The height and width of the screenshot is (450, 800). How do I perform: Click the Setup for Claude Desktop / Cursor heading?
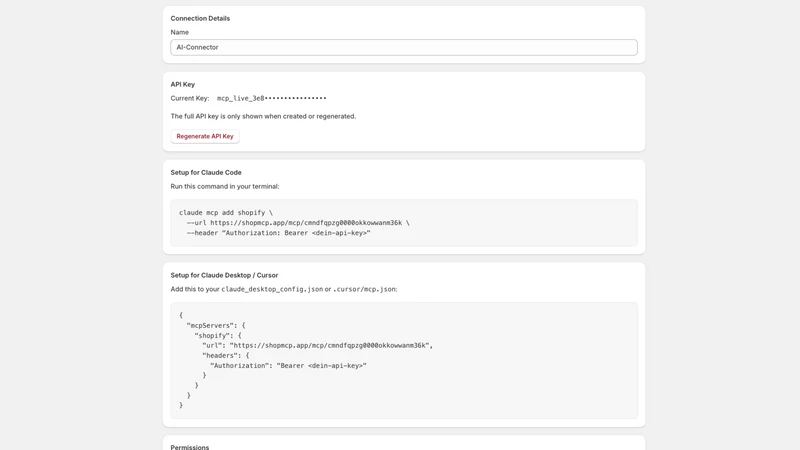point(224,275)
